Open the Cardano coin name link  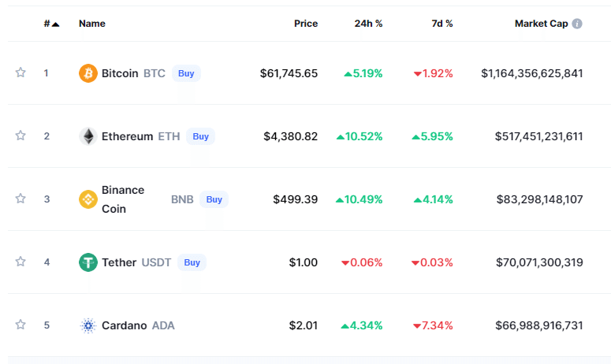[x=124, y=325]
